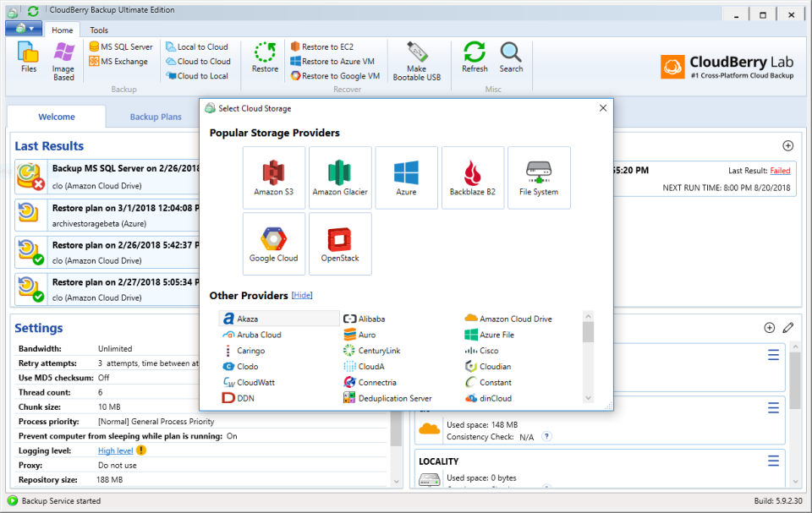Select Google Cloud provider tile
This screenshot has height=513, width=812.
[x=273, y=243]
